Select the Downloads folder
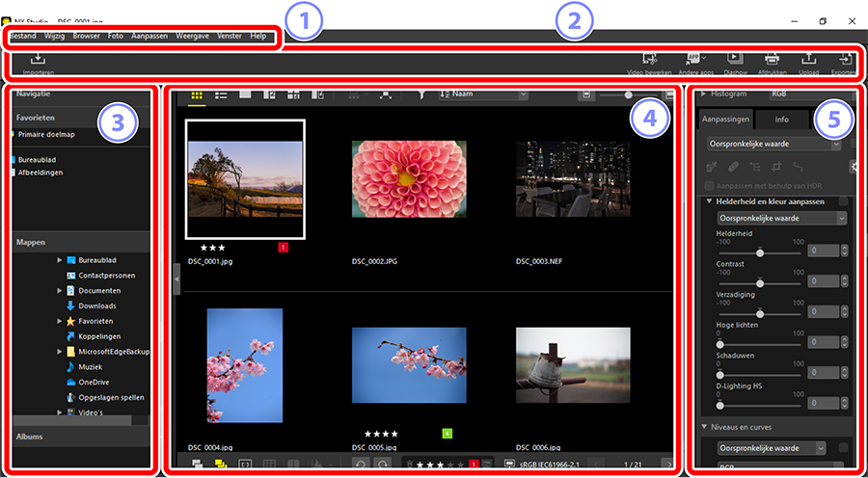This screenshot has width=868, height=478. point(96,305)
